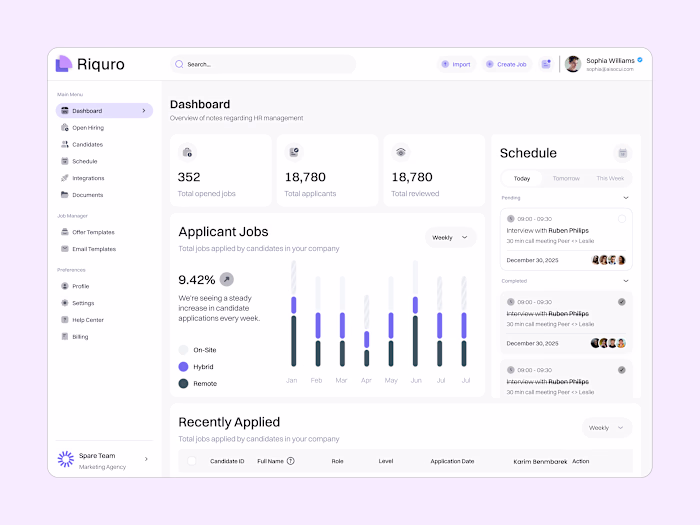Click the Full Name info icon
Screen dimensions: 700x525
(291, 461)
